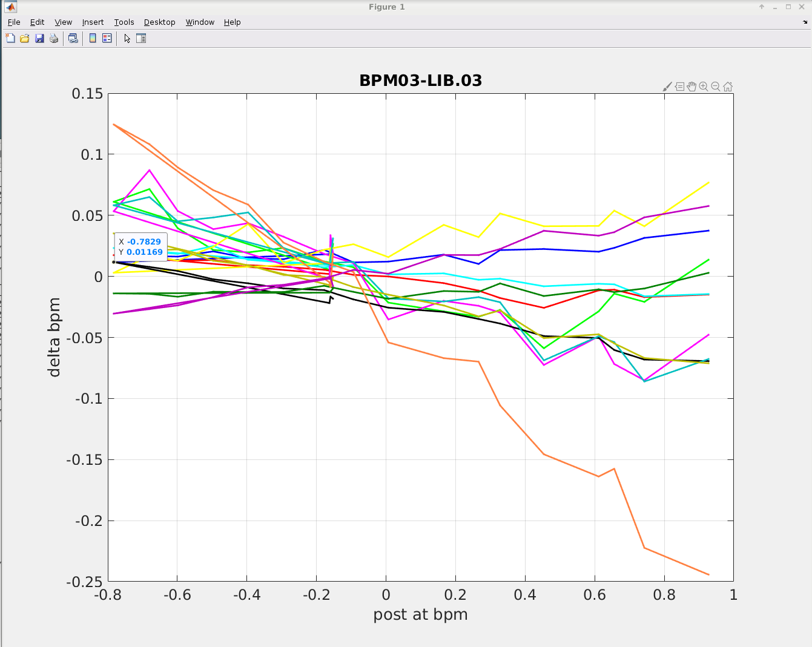Image resolution: width=812 pixels, height=647 pixels.
Task: Enable zoom in on the axes toolbar
Action: pyautogui.click(x=704, y=87)
